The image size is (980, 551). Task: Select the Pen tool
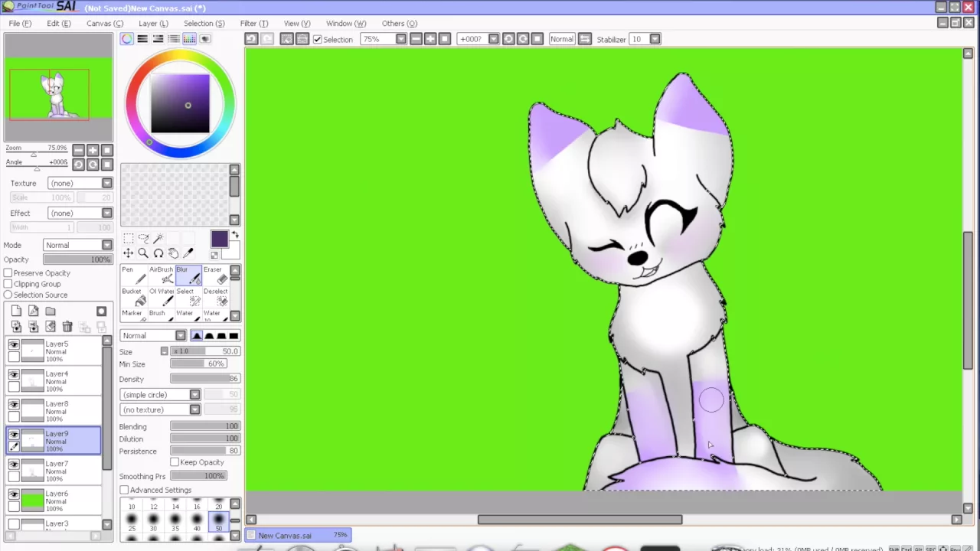(x=134, y=275)
